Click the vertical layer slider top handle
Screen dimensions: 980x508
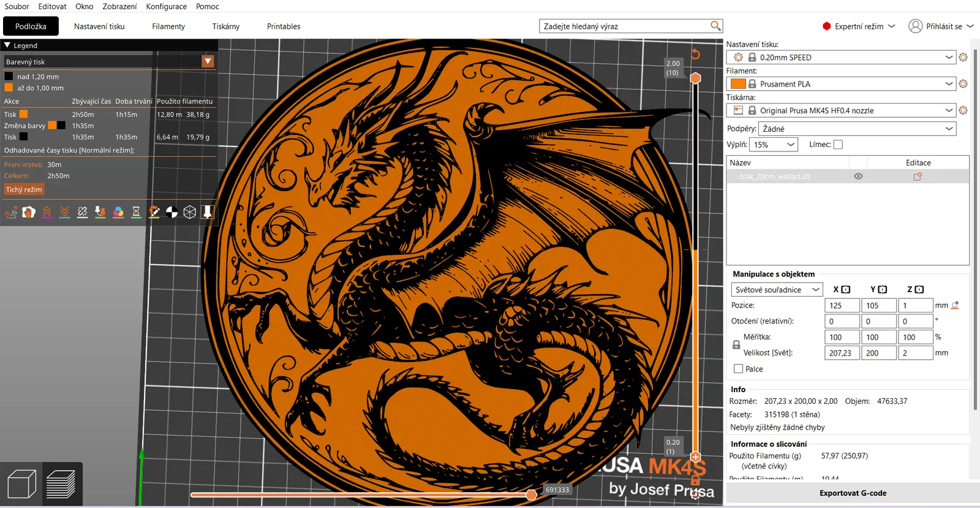tap(695, 78)
